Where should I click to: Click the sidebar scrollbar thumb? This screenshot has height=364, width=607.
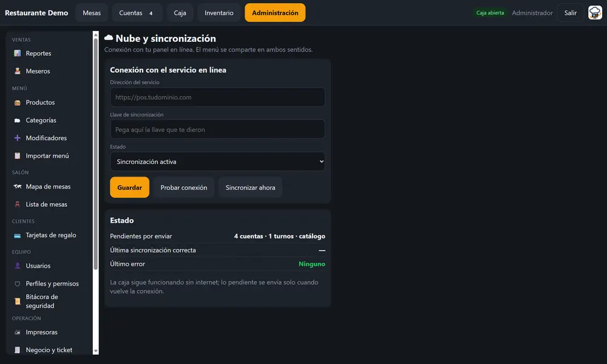(x=96, y=154)
